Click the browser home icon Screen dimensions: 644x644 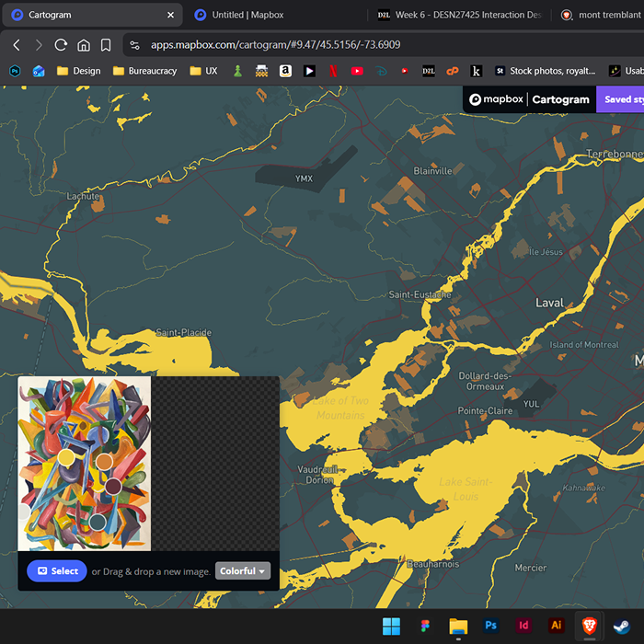(x=83, y=45)
